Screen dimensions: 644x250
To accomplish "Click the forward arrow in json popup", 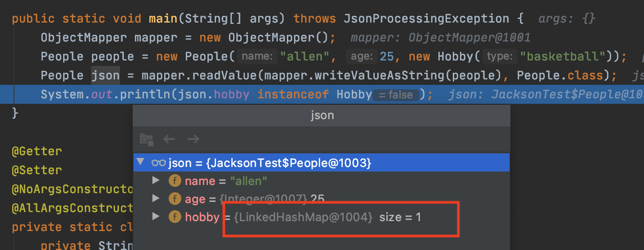I will (x=193, y=139).
